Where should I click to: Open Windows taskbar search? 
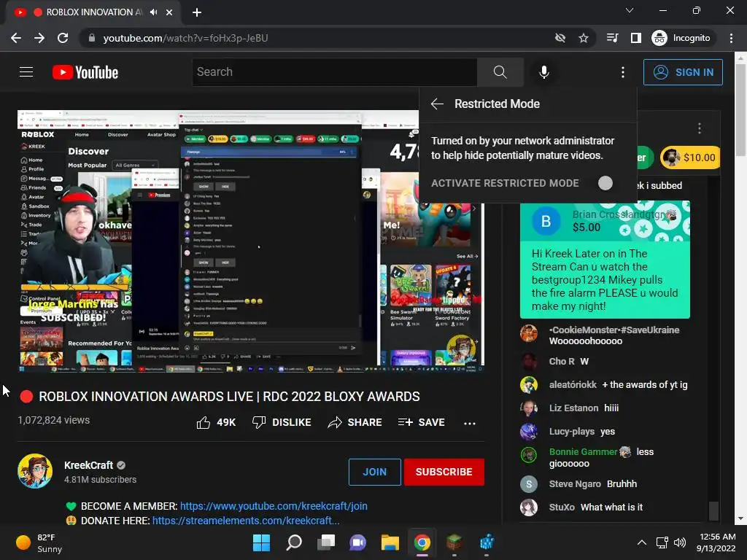point(294,542)
